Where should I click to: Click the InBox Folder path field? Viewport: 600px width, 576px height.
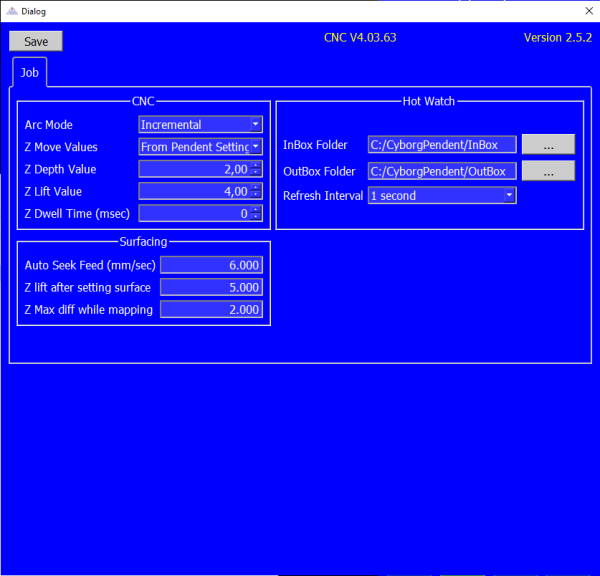(442, 144)
